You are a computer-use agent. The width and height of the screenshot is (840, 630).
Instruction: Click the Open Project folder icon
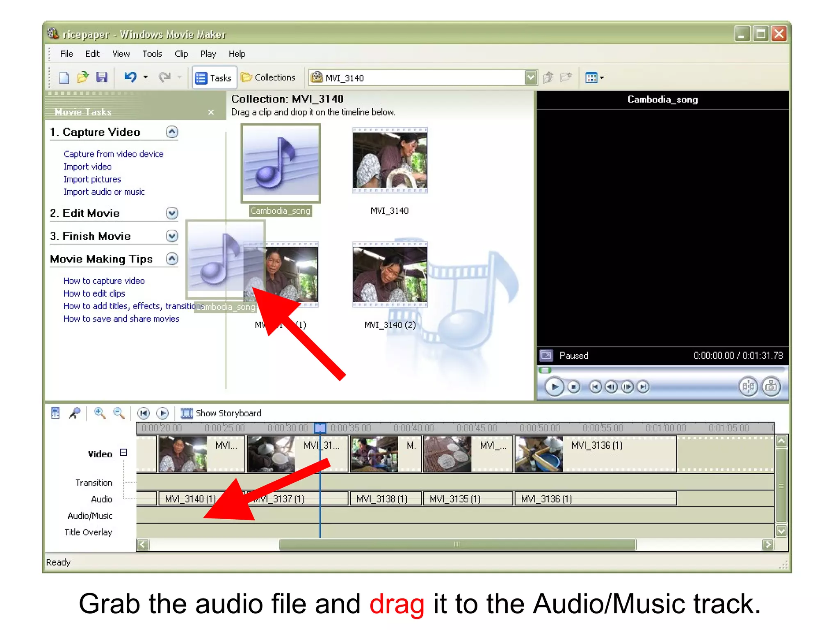point(83,77)
